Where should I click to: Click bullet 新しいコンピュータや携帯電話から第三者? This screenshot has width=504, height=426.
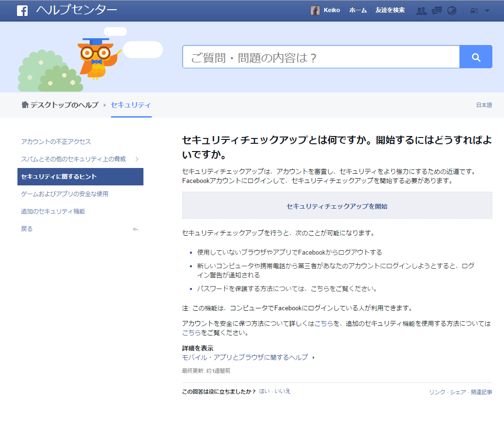point(336,270)
